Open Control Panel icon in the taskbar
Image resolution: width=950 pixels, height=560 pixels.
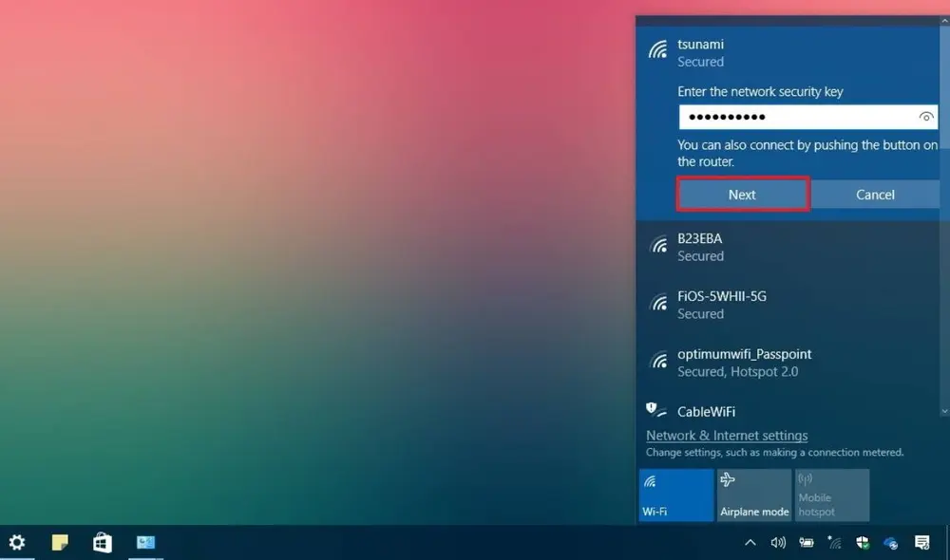[145, 543]
